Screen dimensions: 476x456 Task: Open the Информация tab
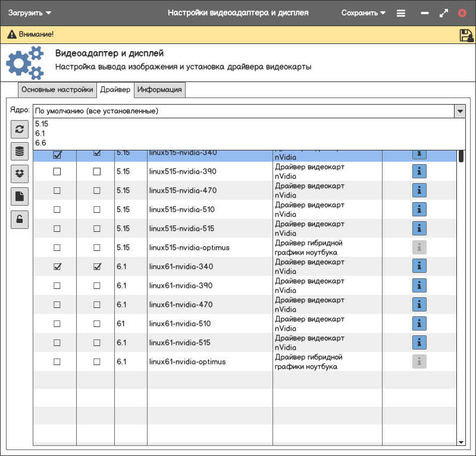[159, 90]
